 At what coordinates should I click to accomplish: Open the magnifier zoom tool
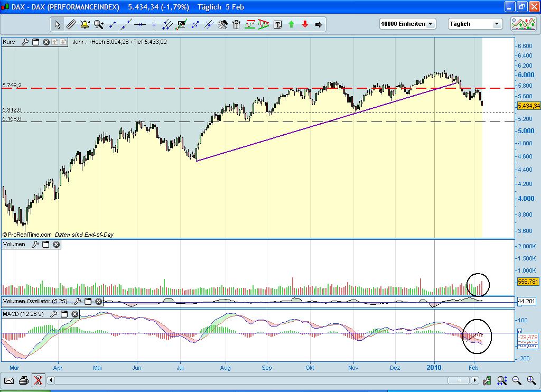(x=98, y=24)
